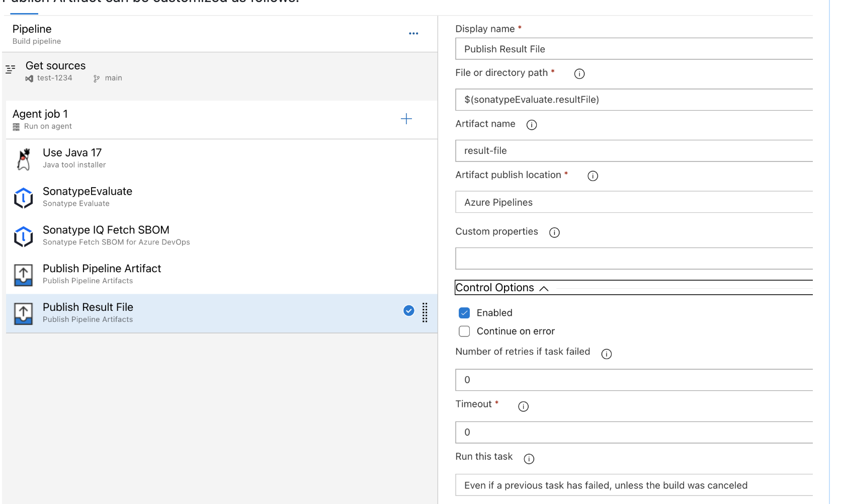Click the test-1234 repository icon
The height and width of the screenshot is (504, 841).
pos(29,78)
